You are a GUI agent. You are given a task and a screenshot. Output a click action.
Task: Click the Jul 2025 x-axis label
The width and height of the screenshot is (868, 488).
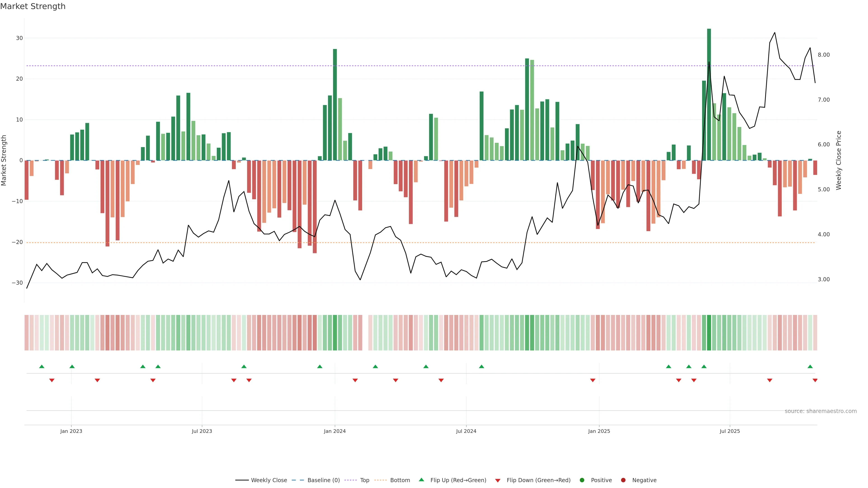tap(729, 431)
